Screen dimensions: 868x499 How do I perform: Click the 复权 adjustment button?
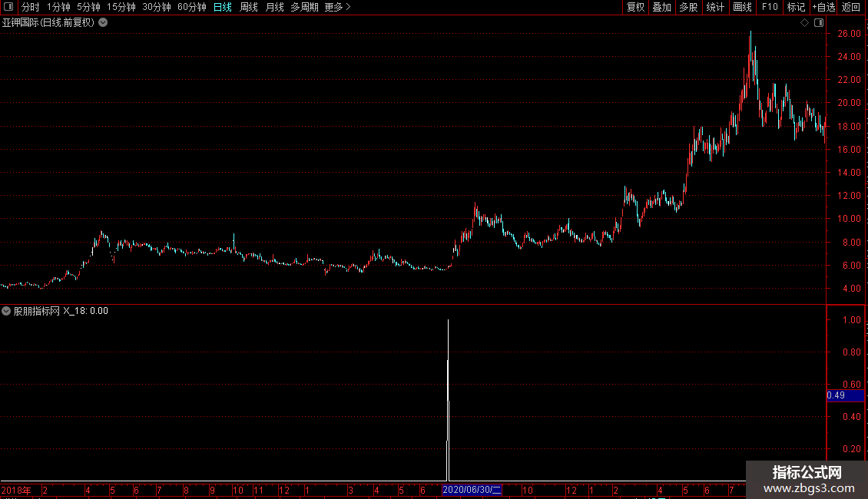pos(635,7)
